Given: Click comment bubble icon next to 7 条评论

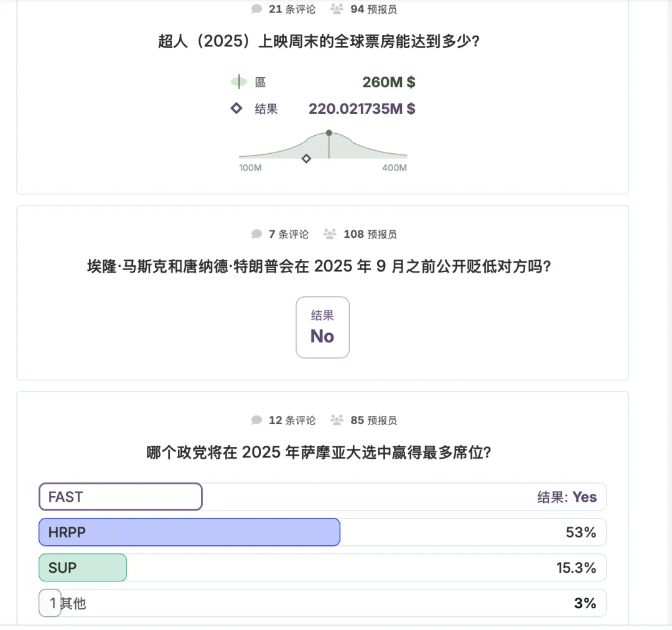Looking at the screenshot, I should [256, 234].
